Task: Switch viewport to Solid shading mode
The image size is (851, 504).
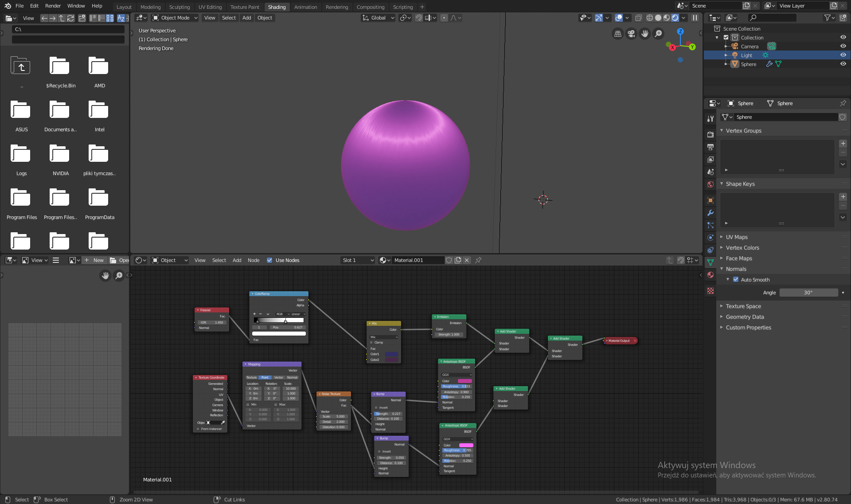Action: coord(658,18)
